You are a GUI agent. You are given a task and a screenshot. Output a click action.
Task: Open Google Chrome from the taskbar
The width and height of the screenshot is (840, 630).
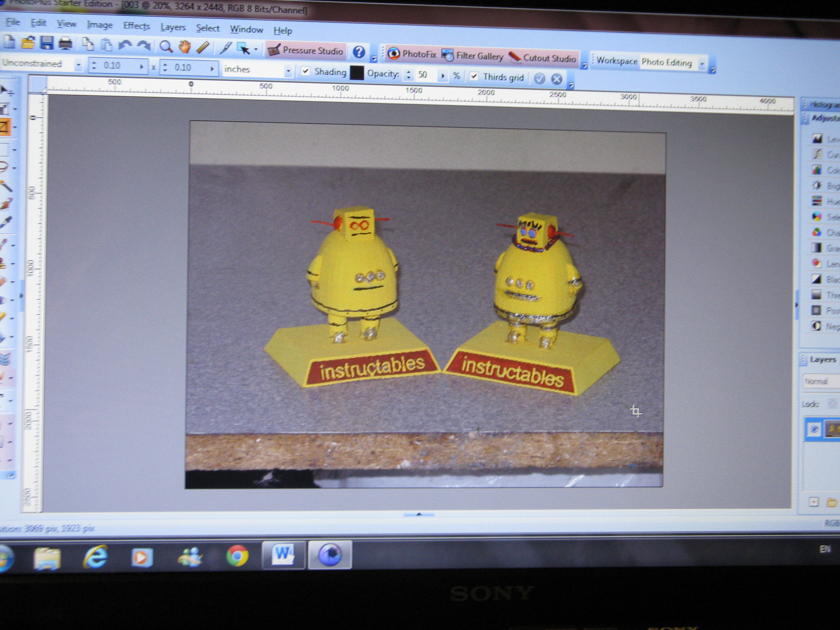tap(237, 556)
